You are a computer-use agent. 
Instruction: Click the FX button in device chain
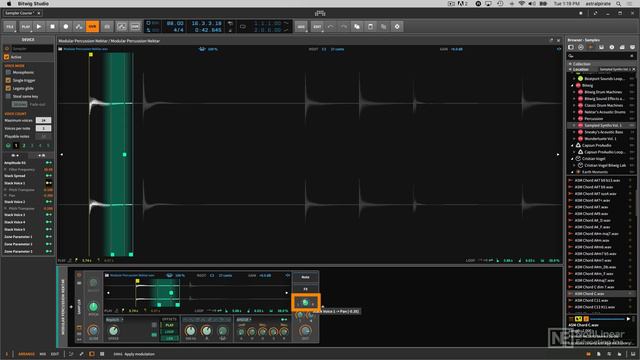pyautogui.click(x=305, y=289)
